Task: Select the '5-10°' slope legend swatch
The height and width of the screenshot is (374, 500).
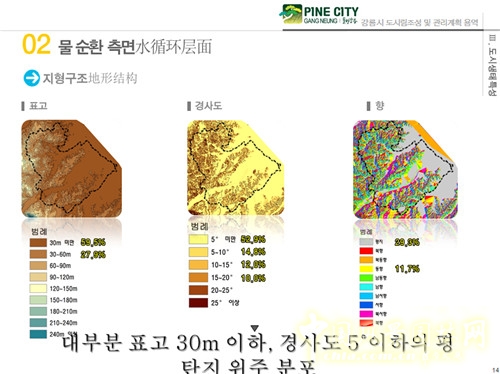Action: click(198, 252)
